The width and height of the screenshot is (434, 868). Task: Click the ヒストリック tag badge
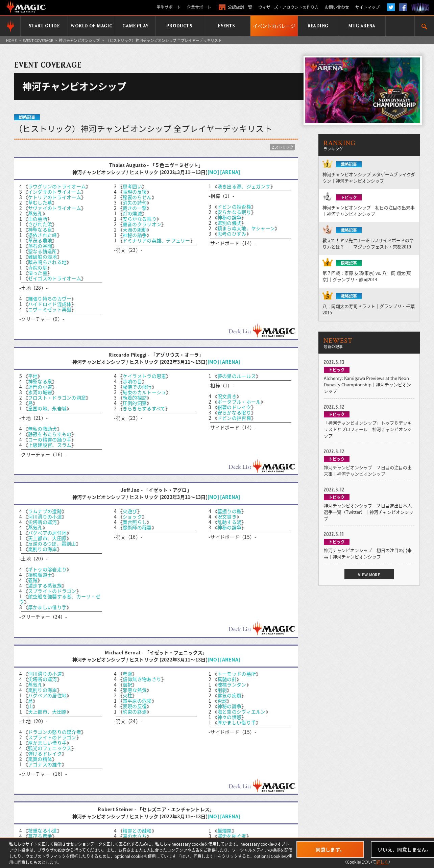(282, 147)
